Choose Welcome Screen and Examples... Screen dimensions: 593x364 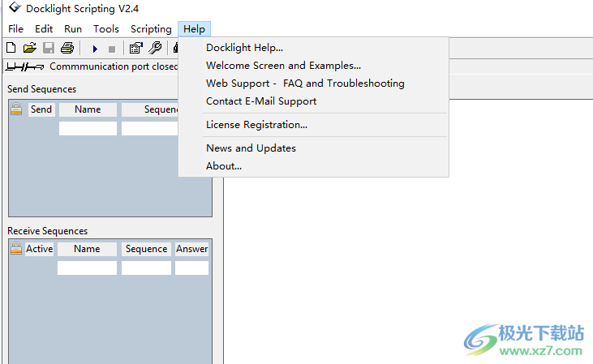tap(283, 66)
